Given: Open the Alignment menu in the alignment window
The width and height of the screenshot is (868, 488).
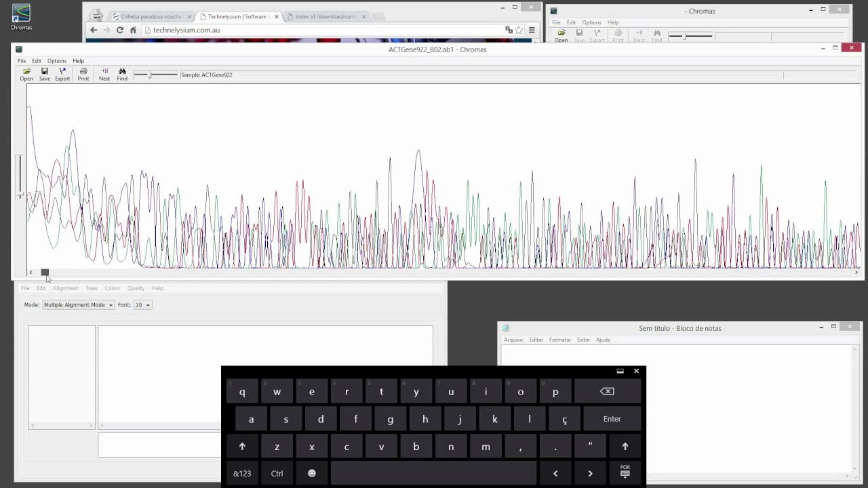Looking at the screenshot, I should (x=65, y=288).
